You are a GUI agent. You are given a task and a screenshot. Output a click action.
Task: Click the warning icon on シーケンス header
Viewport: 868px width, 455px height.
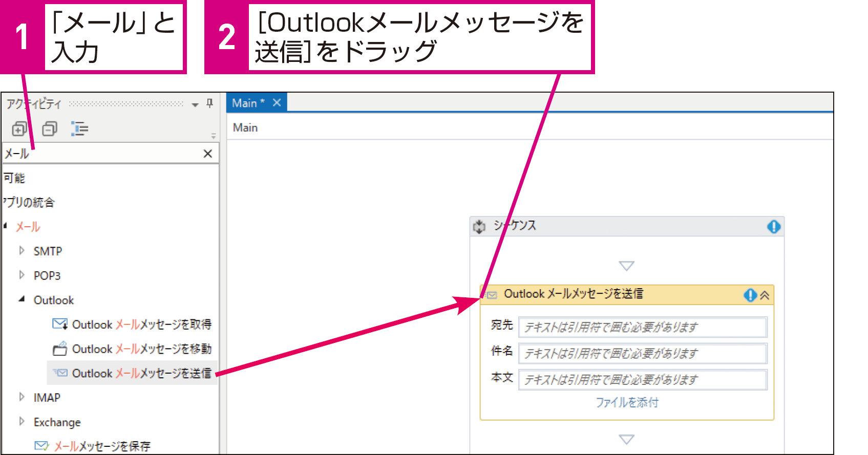pyautogui.click(x=774, y=226)
